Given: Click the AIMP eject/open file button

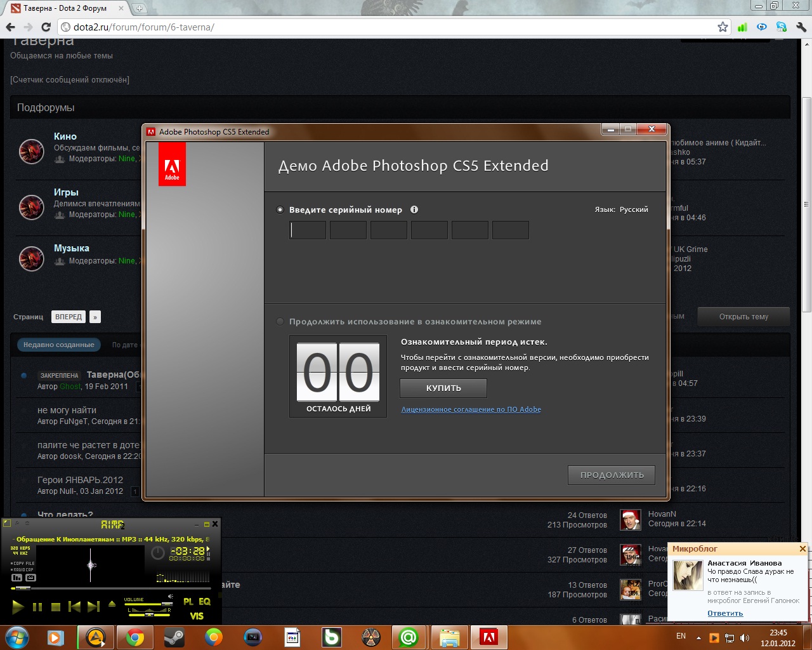Looking at the screenshot, I should pos(112,604).
